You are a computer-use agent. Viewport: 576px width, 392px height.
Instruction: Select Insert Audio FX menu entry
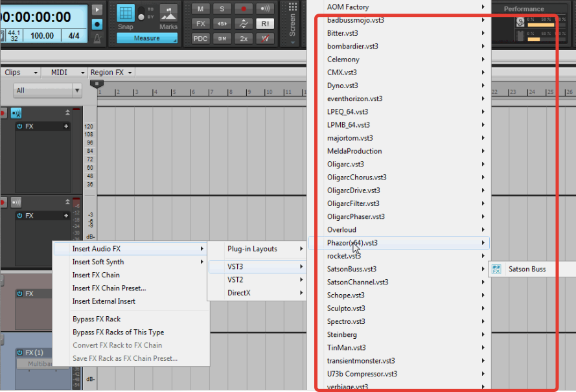[130, 249]
